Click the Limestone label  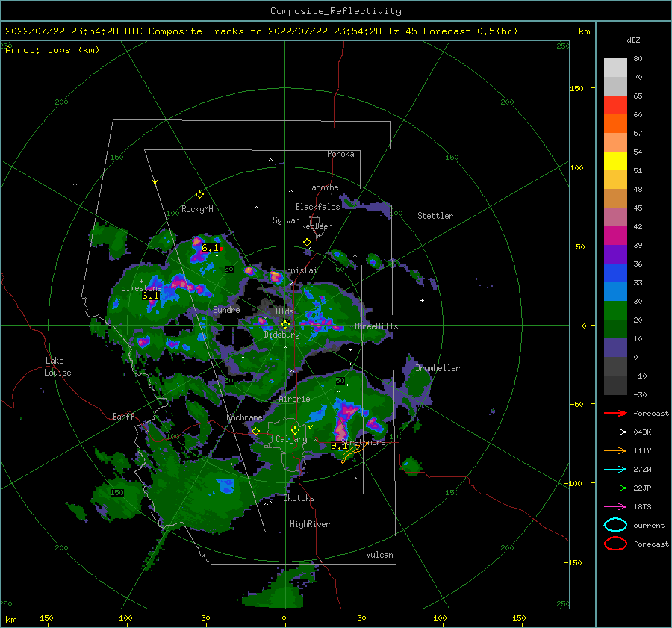141,288
